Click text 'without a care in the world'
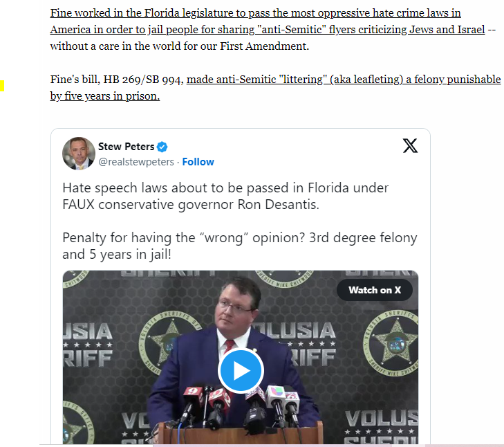The image size is (504, 447). click(116, 46)
